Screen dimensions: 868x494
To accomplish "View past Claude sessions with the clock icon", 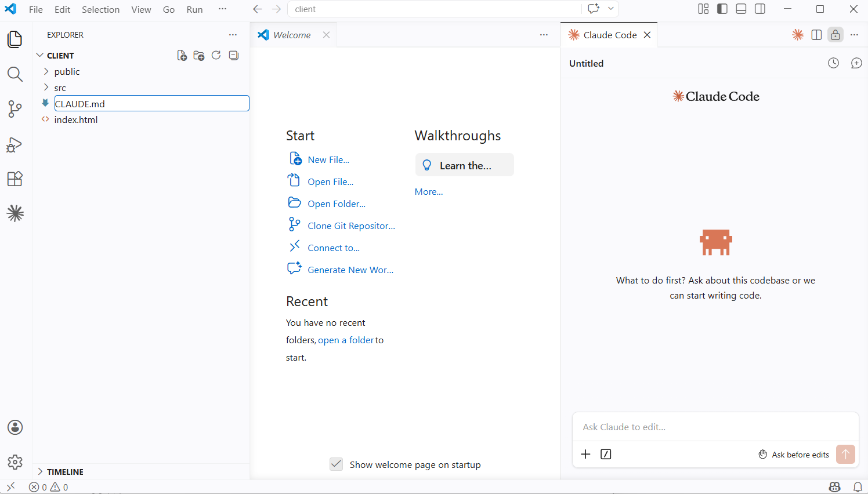I will tap(833, 63).
